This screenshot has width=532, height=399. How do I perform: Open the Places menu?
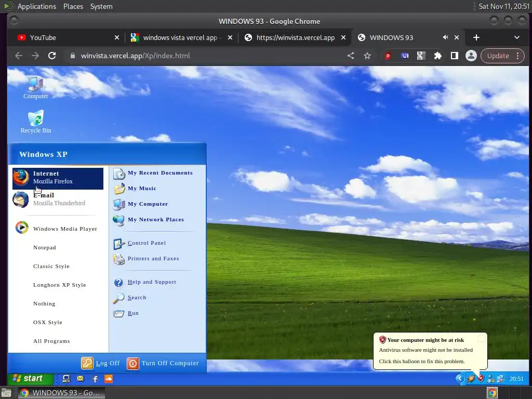[x=73, y=6]
